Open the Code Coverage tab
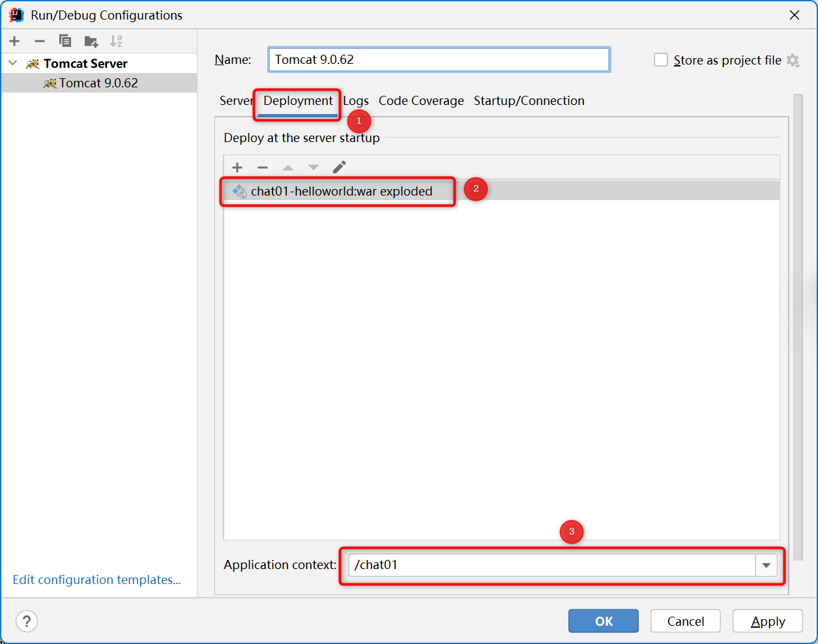The height and width of the screenshot is (644, 818). pos(421,101)
